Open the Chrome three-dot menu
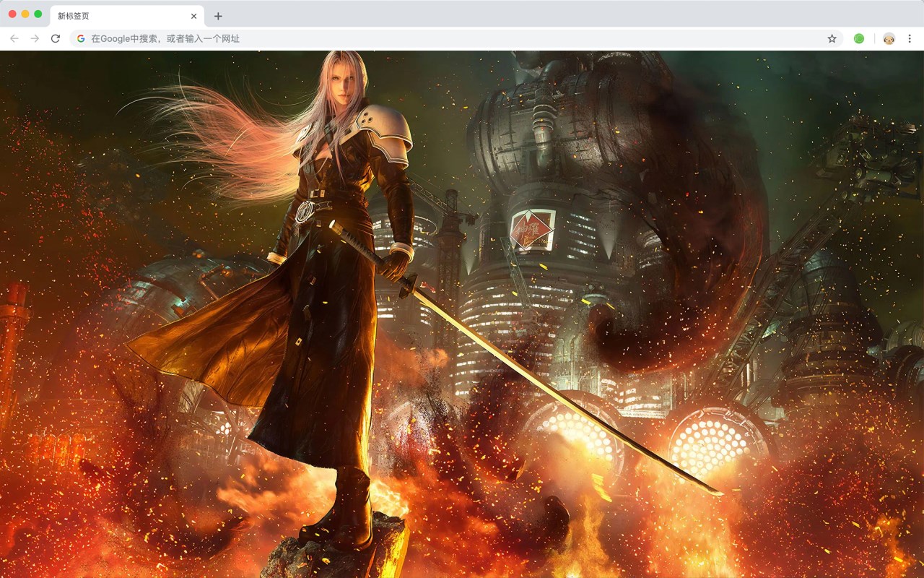 tap(910, 38)
